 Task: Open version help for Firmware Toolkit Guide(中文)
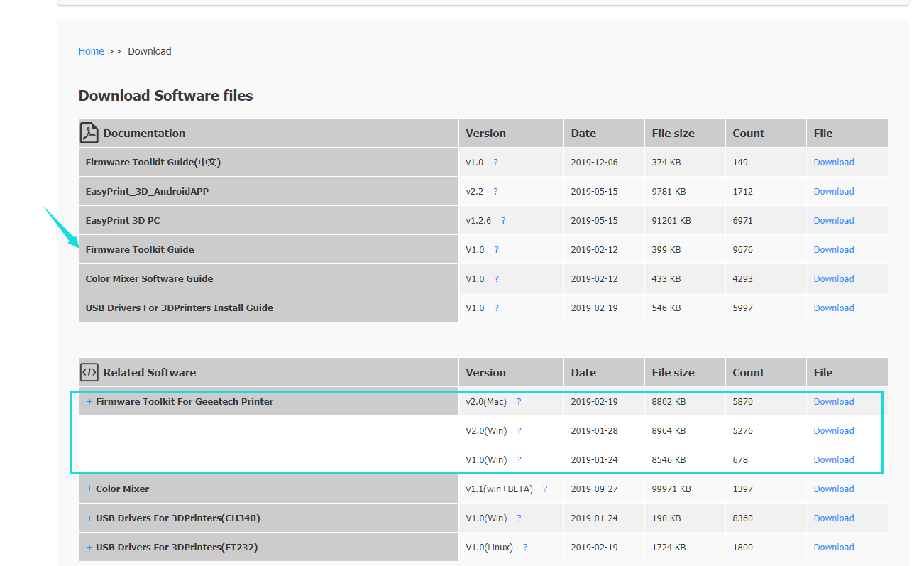[x=495, y=163]
